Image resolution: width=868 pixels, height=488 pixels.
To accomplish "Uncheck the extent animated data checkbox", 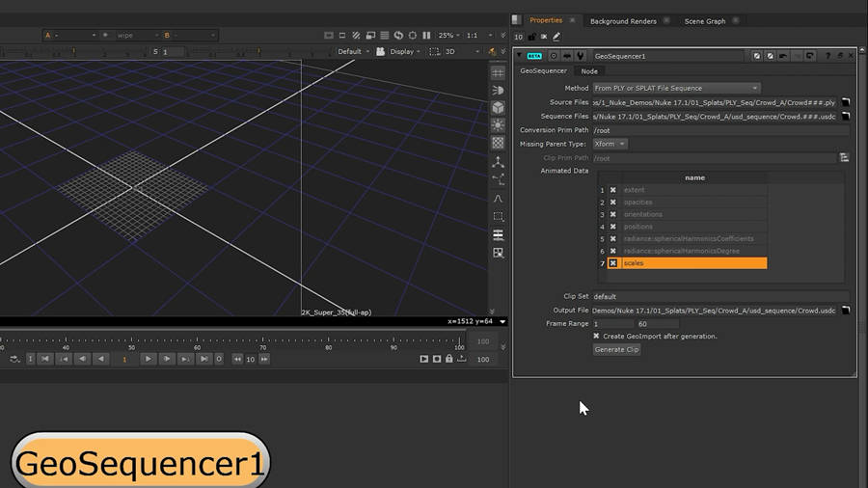I will click(612, 190).
